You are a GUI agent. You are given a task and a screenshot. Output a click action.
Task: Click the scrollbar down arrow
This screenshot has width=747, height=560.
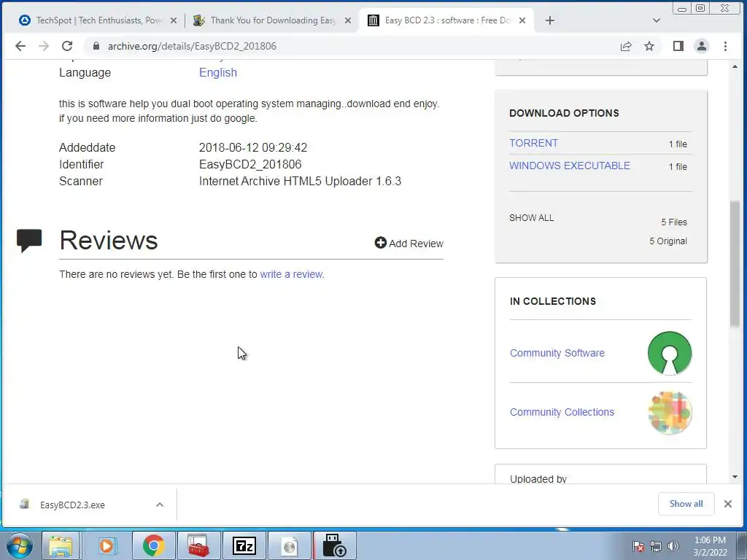click(x=735, y=477)
